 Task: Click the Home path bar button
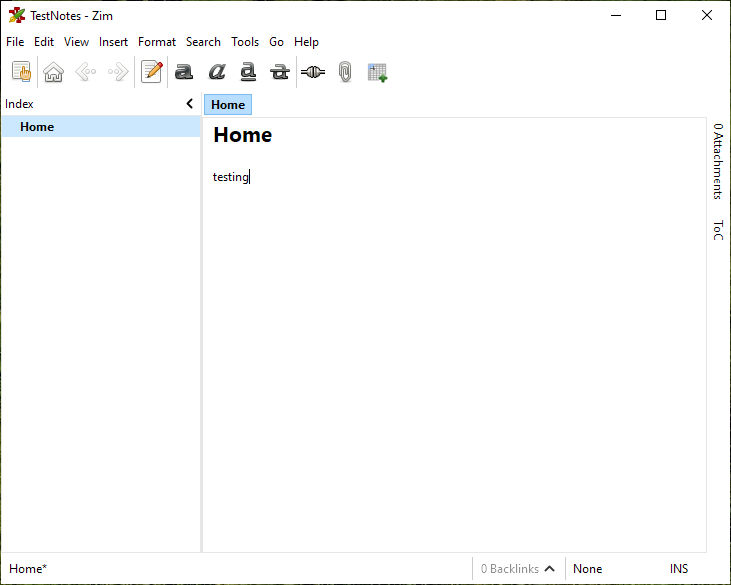pos(228,104)
